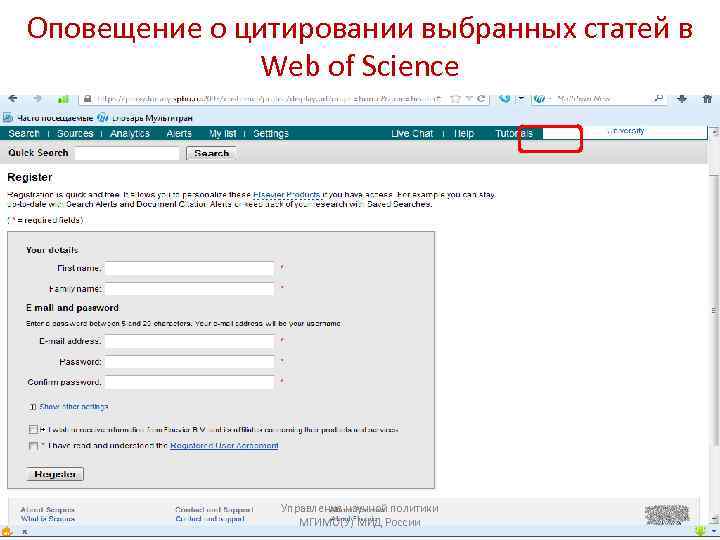Screen dimensions: 720x540
Task: Click the Password field
Action: (189, 362)
